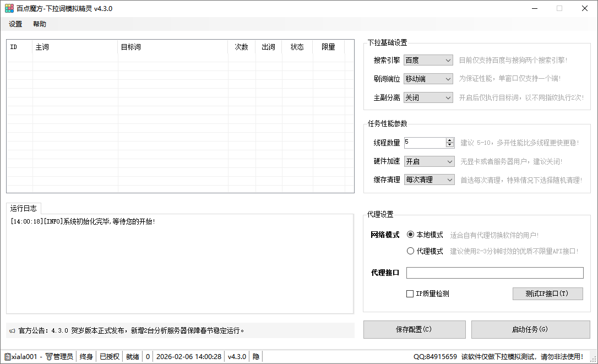
Task: Enable the IP质量检测 checkbox
Action: 410,294
